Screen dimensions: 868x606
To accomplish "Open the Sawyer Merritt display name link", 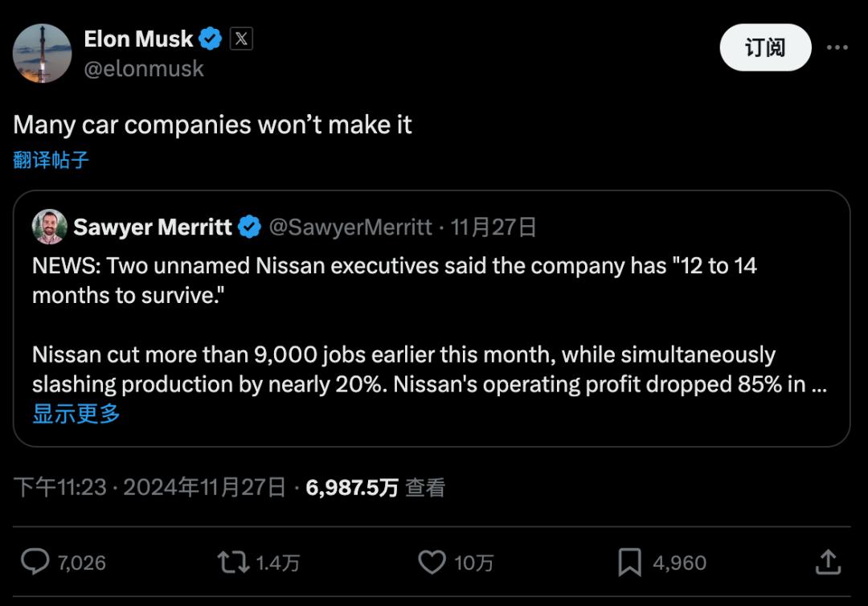I will click(152, 227).
